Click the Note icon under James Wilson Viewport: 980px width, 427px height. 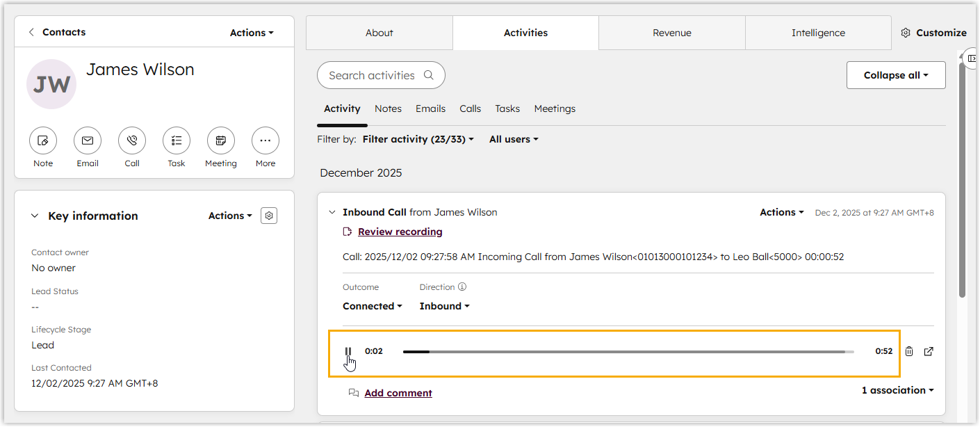coord(43,140)
